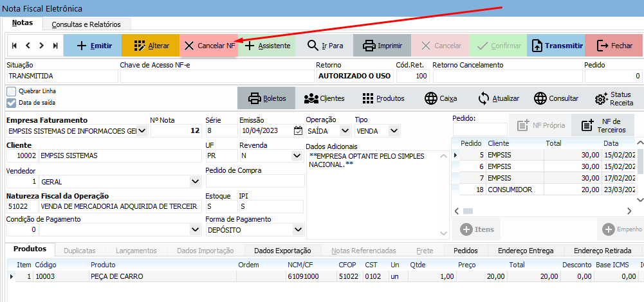Open the Dados Exportação tab

click(282, 251)
